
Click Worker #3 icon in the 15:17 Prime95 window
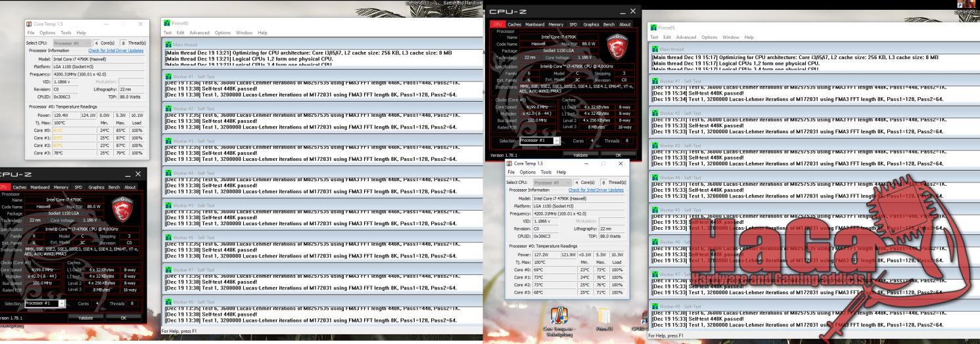click(655, 145)
